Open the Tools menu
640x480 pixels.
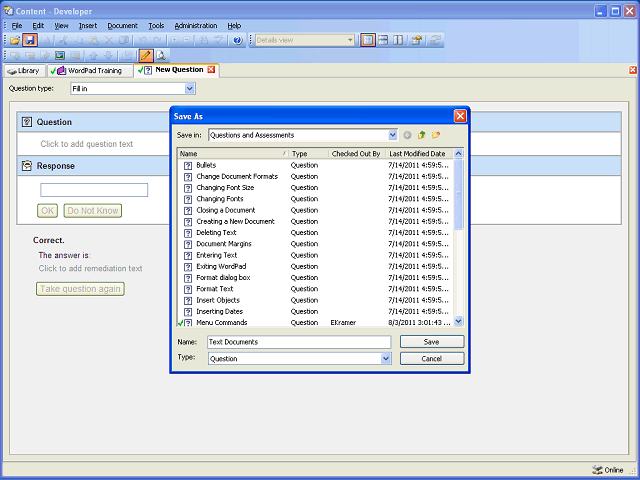(156, 26)
